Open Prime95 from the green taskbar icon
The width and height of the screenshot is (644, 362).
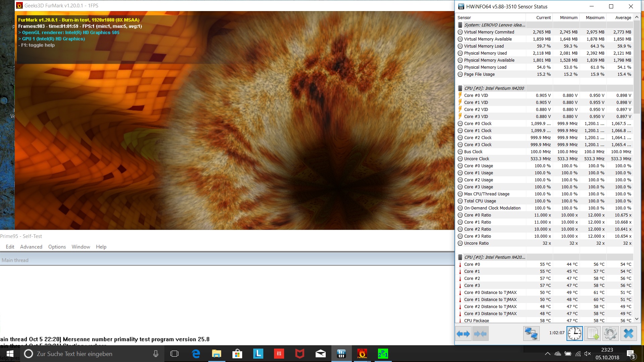tap(383, 354)
